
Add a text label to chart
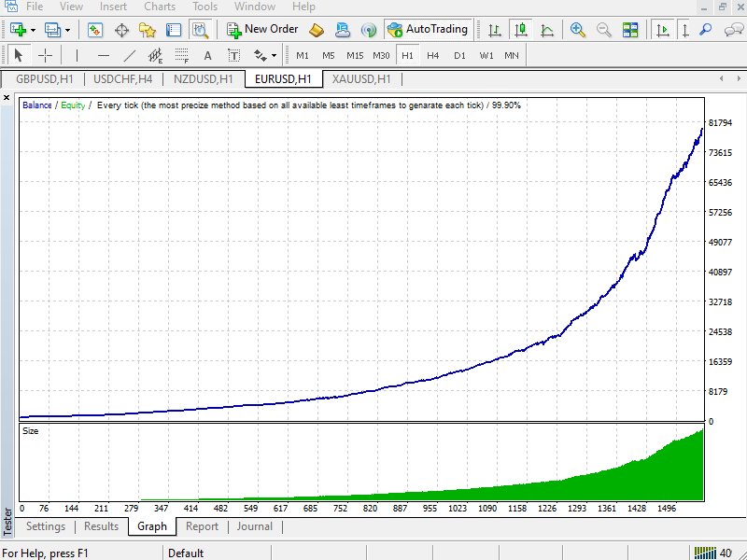235,55
